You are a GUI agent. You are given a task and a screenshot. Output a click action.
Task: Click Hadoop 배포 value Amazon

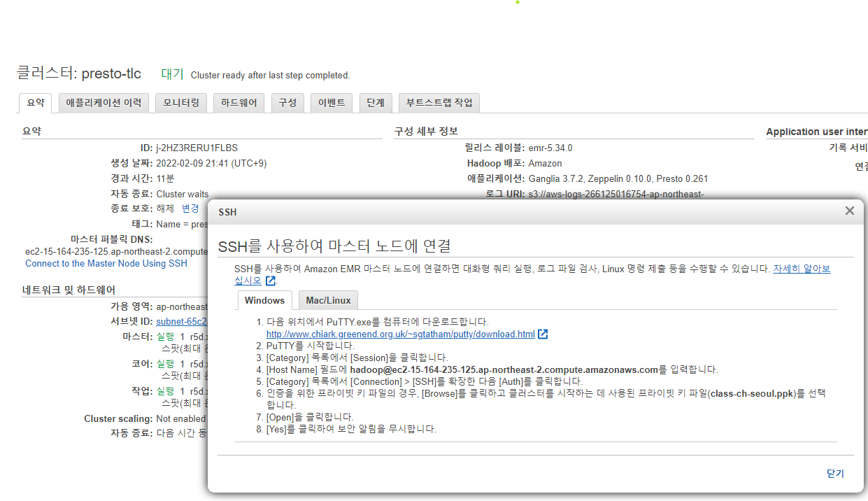[x=545, y=164]
